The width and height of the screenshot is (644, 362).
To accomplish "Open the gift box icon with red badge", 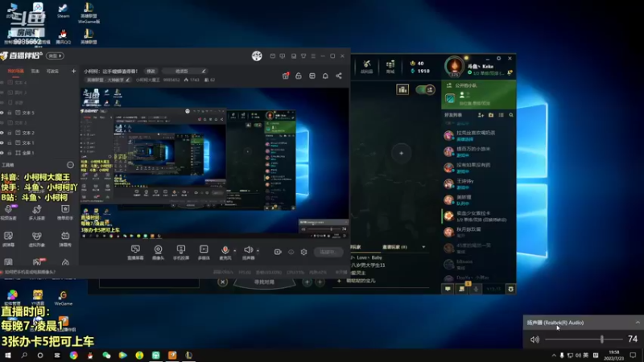I will point(286,76).
